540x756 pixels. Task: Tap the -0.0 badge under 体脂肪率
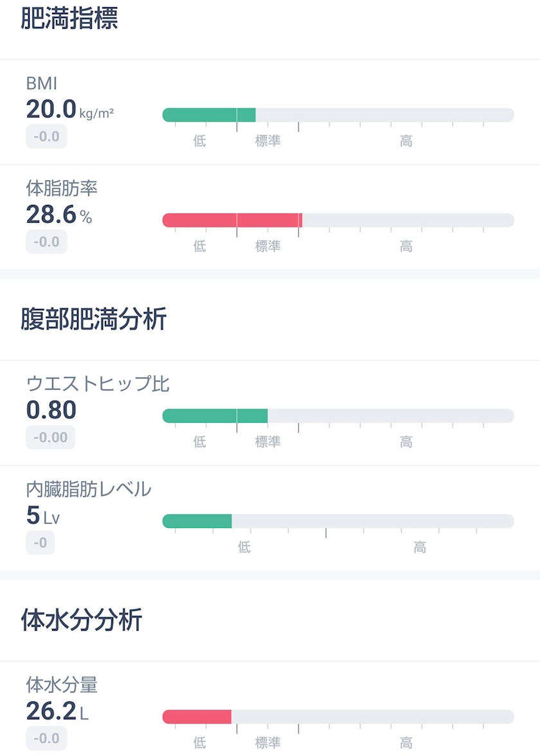click(46, 242)
